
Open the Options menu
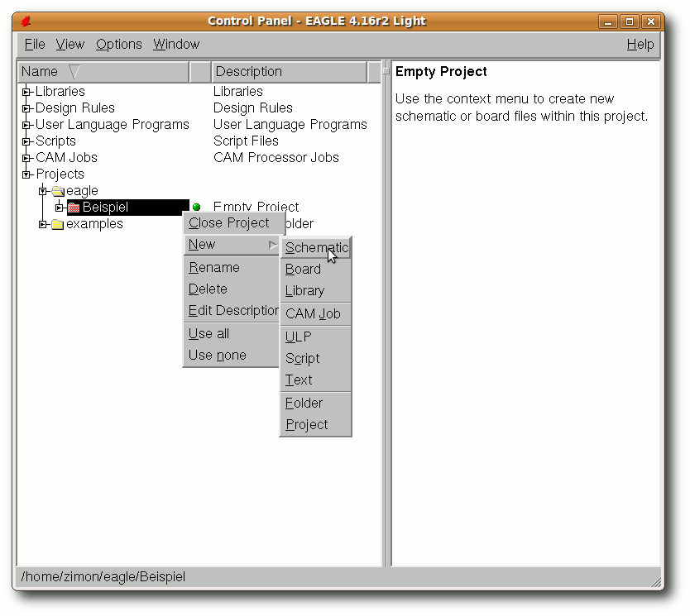tap(119, 45)
